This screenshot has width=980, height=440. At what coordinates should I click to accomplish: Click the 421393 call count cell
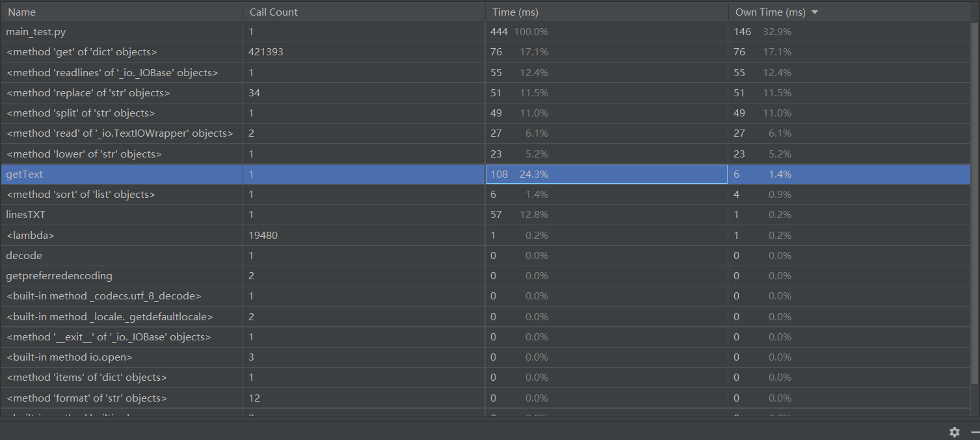[x=266, y=52]
